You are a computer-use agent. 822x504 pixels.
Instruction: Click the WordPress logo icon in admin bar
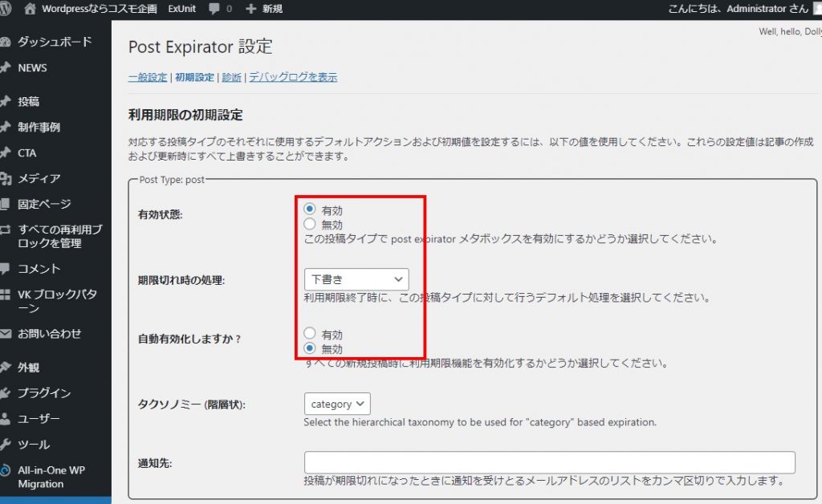pyautogui.click(x=6, y=9)
